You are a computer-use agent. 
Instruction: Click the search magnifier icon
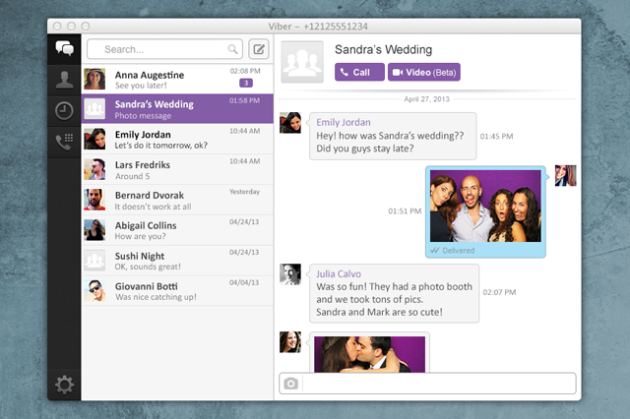click(x=233, y=48)
